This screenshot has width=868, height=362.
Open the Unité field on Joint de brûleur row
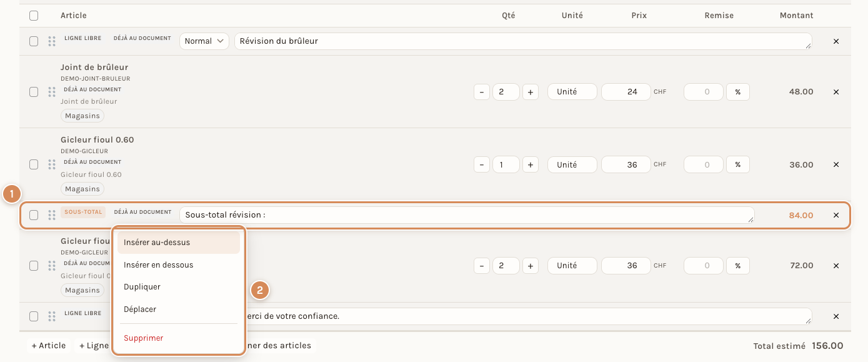(x=572, y=92)
